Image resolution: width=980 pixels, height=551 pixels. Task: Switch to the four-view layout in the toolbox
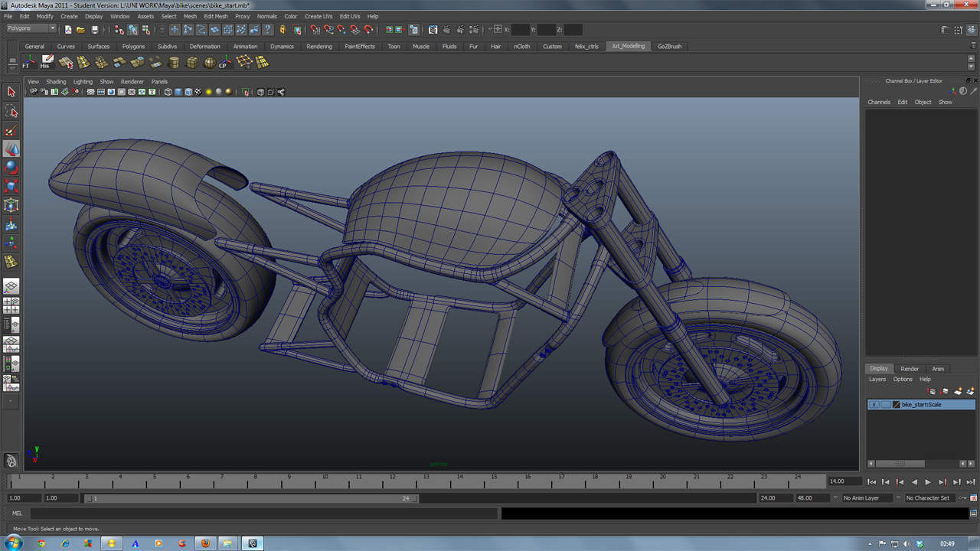point(11,304)
